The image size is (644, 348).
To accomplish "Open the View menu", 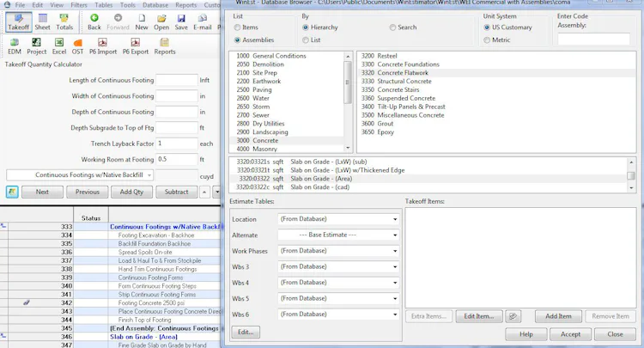I will point(57,5).
